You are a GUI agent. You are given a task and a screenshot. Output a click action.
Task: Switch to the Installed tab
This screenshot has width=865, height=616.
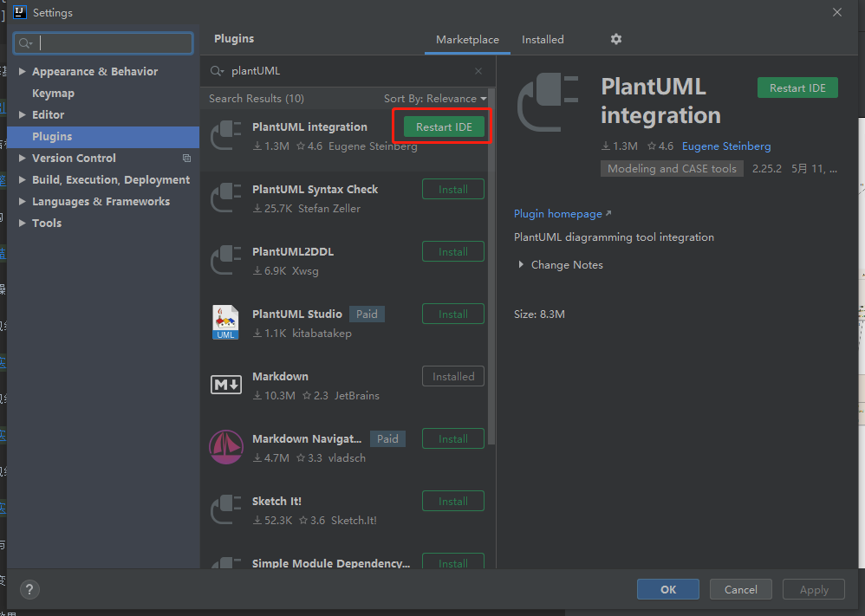click(x=543, y=40)
